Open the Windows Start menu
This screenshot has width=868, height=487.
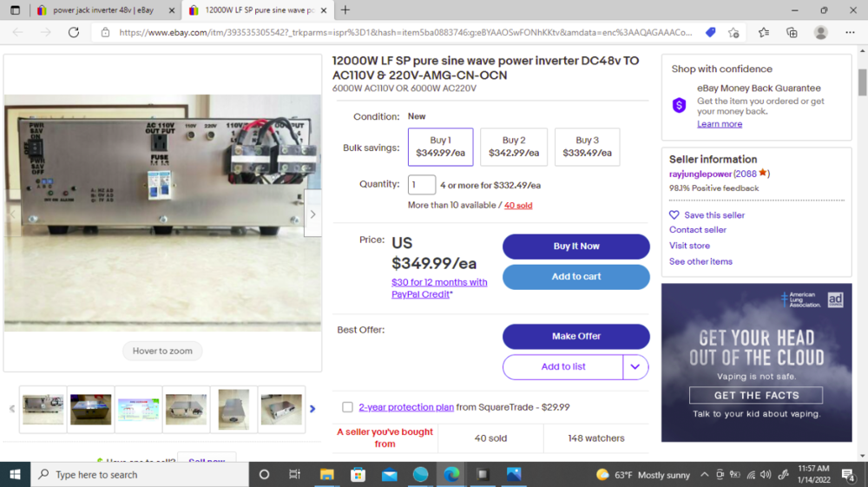pyautogui.click(x=15, y=475)
